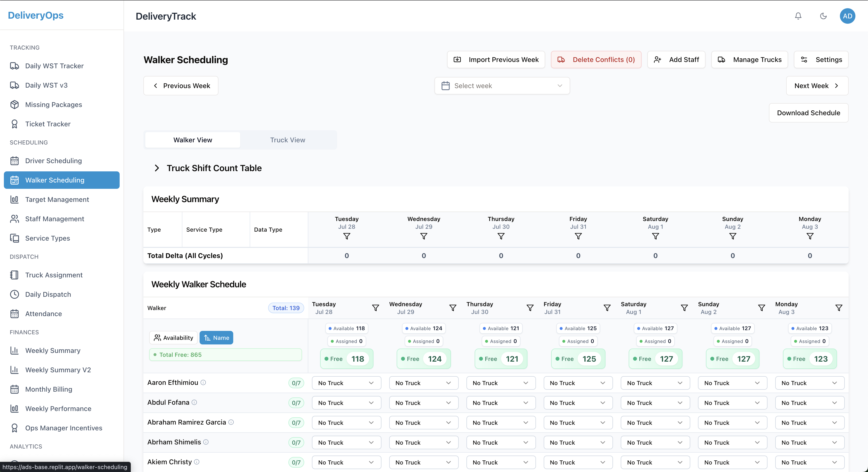The image size is (868, 472).
Task: Switch to Truck View tab
Action: coord(287,140)
